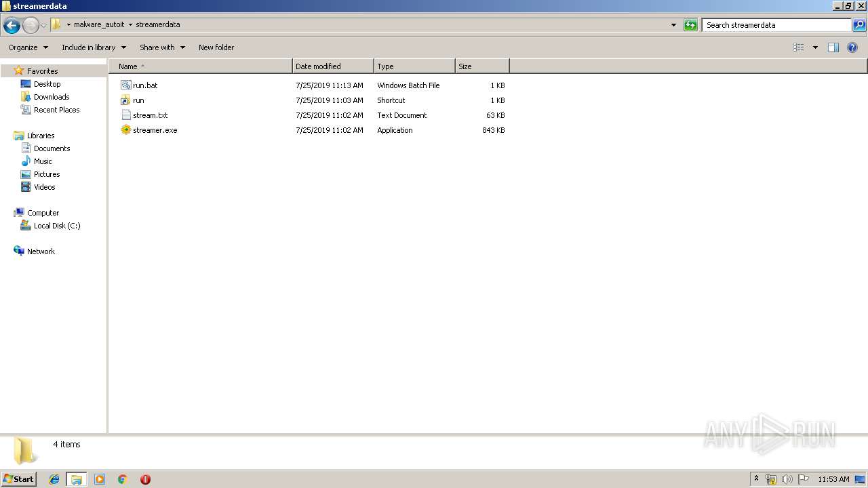Click the New folder button

click(216, 47)
